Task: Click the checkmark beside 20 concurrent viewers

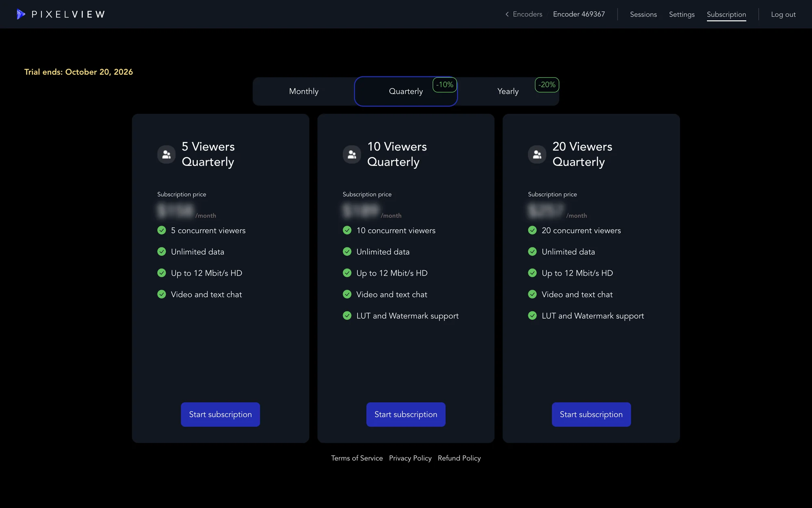Action: 532,230
